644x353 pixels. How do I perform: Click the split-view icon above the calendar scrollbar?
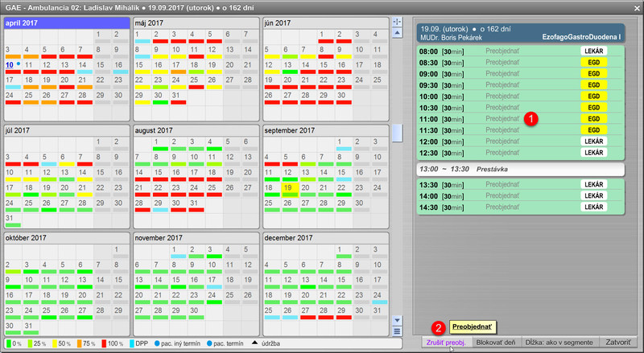396,22
